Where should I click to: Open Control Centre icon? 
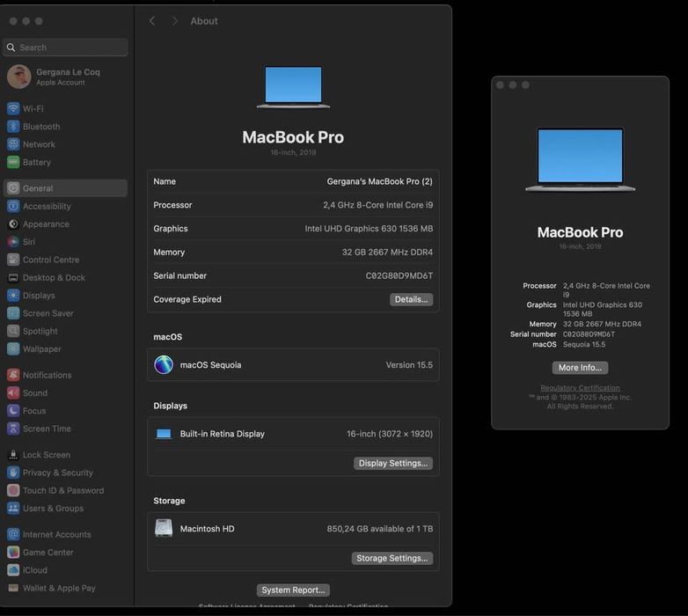coord(13,260)
